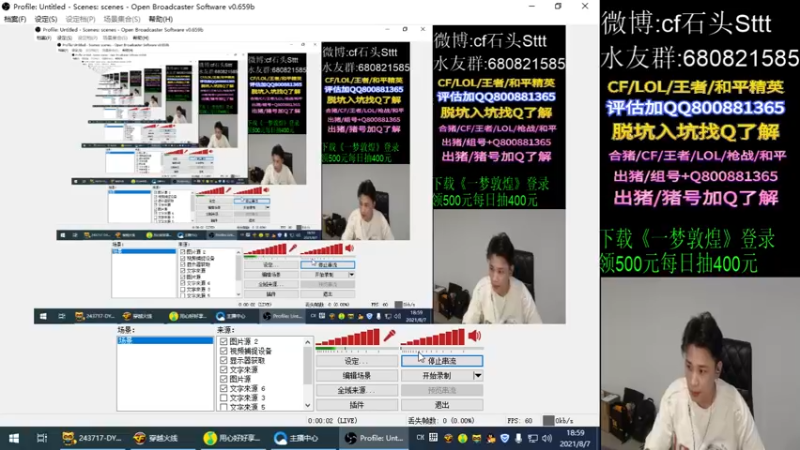This screenshot has width=800, height=450.
Task: Focus the OBS Profile taskbar button
Action: click(374, 438)
